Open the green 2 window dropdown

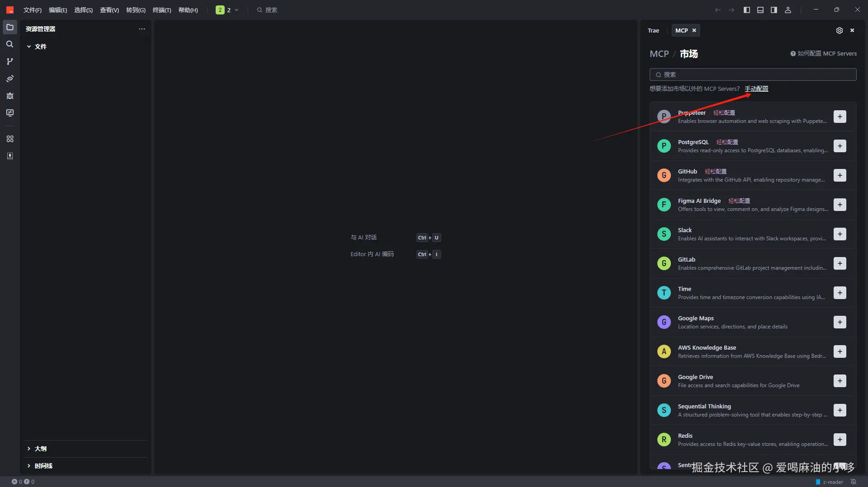pyautogui.click(x=227, y=10)
